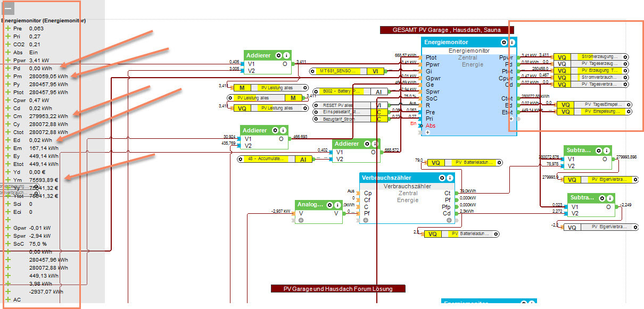Click info icon on main Energiemonitor block
644x309 pixels.
(x=511, y=42)
